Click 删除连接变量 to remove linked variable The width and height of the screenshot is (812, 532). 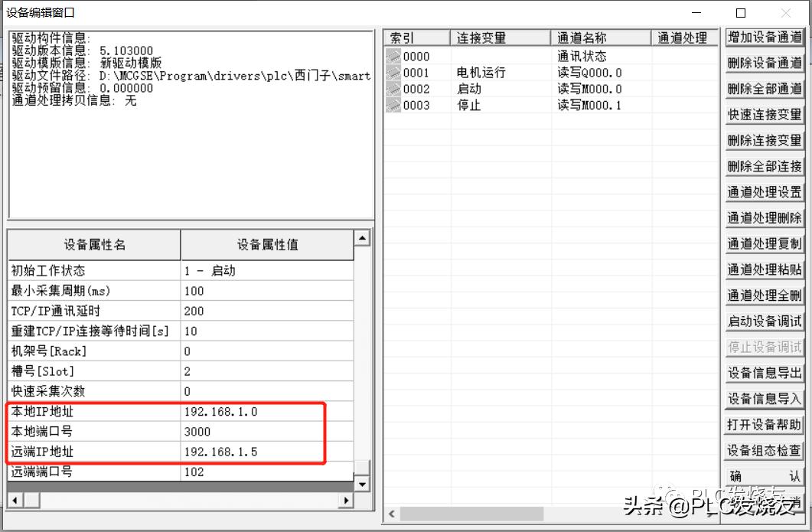click(x=764, y=140)
